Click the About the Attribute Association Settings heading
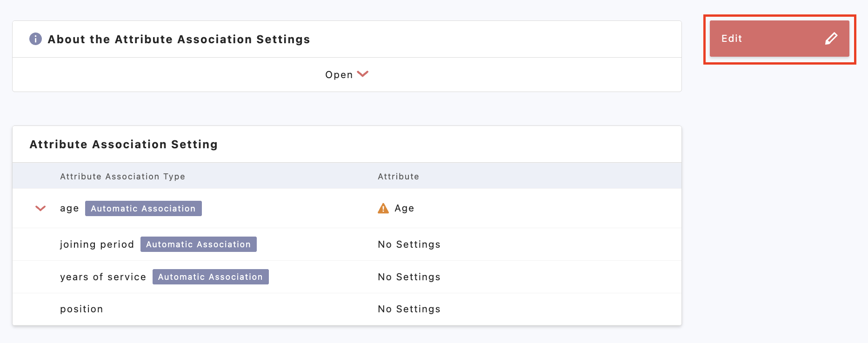868x343 pixels. [179, 40]
